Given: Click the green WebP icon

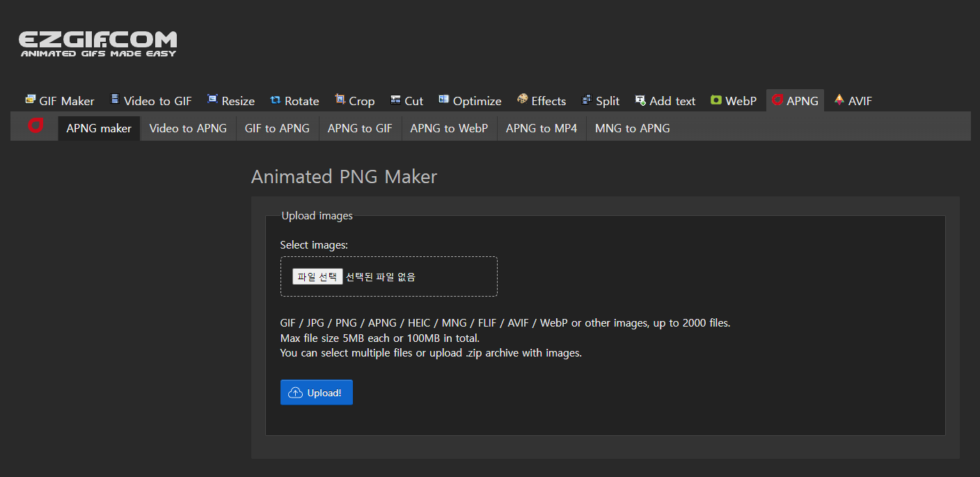Looking at the screenshot, I should [x=716, y=100].
